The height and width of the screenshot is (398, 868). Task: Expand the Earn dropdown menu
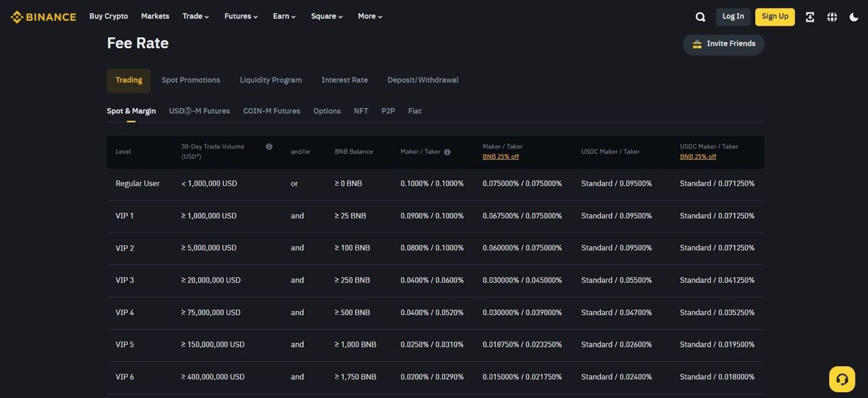(x=284, y=16)
